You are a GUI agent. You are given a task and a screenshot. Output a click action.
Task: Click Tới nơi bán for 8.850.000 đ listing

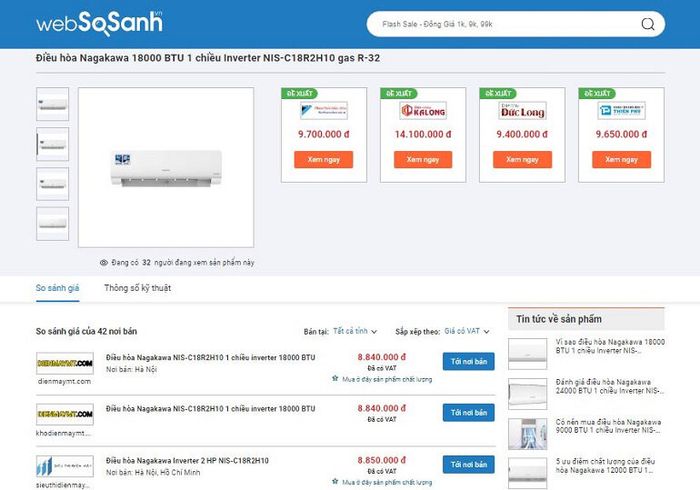pos(469,465)
